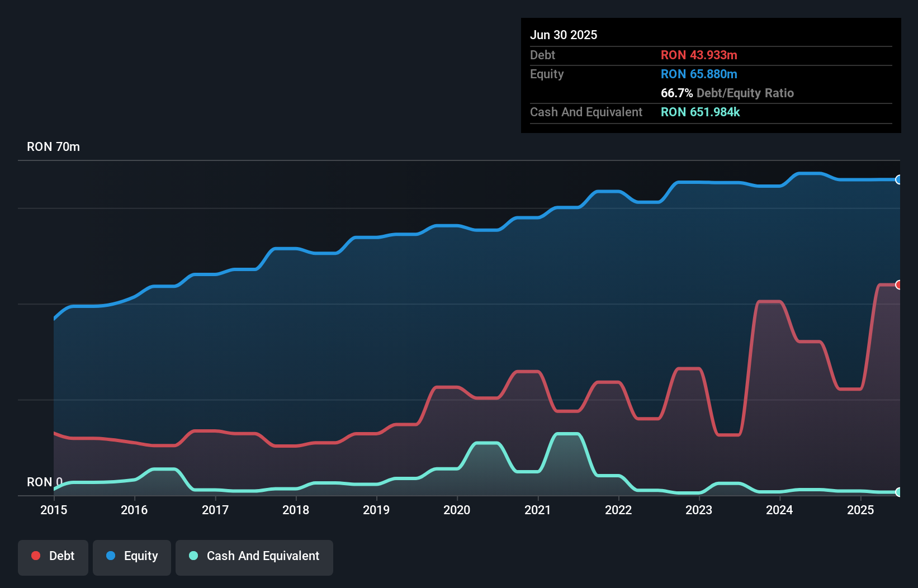This screenshot has width=918, height=588.
Task: Click the 2019 x-axis label
Action: (376, 510)
